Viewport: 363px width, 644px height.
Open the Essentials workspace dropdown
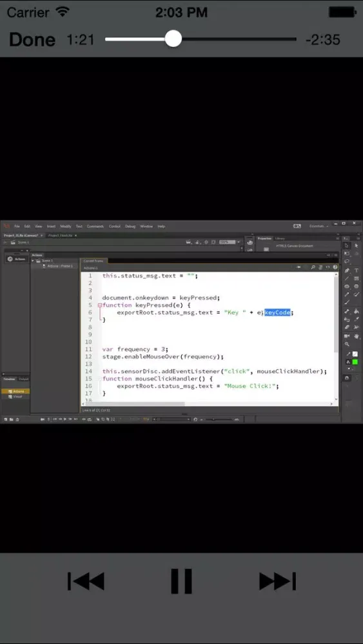tap(319, 226)
